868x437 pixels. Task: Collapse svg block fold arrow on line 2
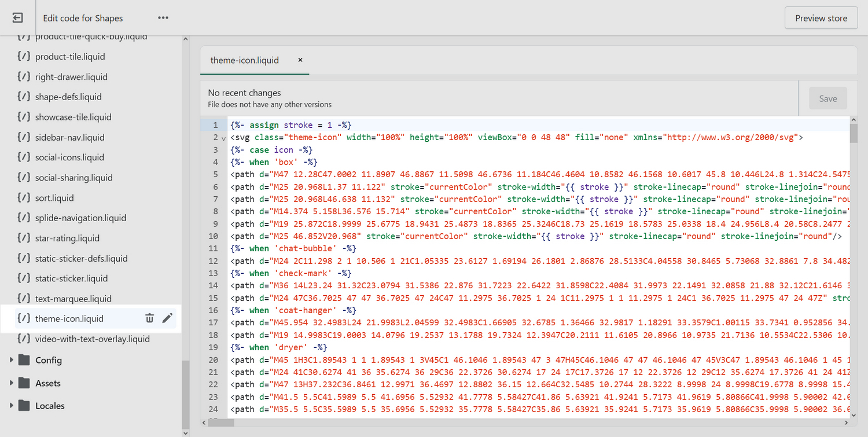224,138
